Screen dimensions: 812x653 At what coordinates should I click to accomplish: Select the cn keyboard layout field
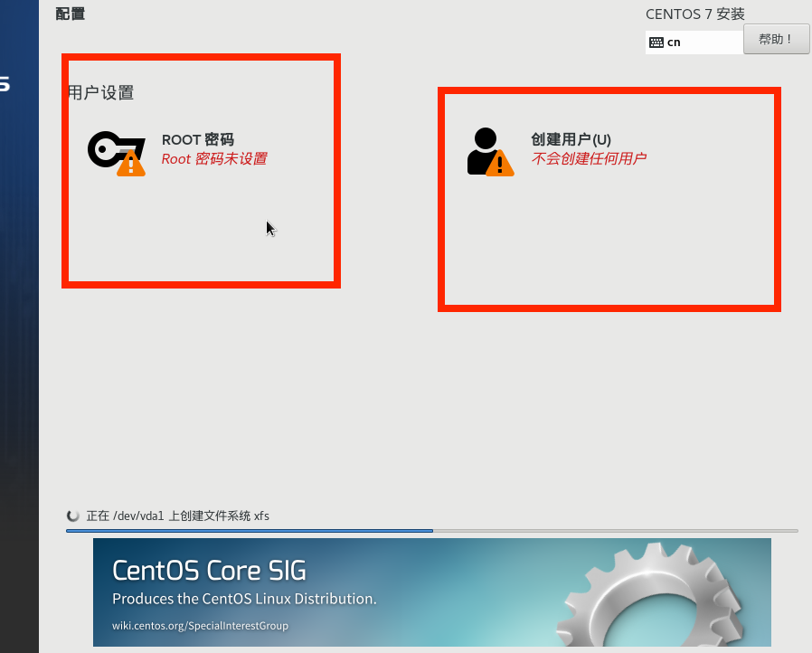[694, 43]
